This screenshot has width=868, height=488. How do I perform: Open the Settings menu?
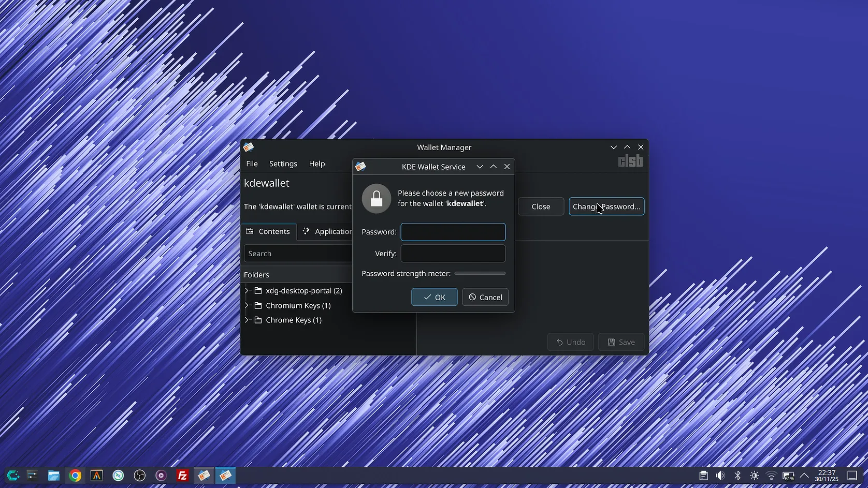point(283,164)
